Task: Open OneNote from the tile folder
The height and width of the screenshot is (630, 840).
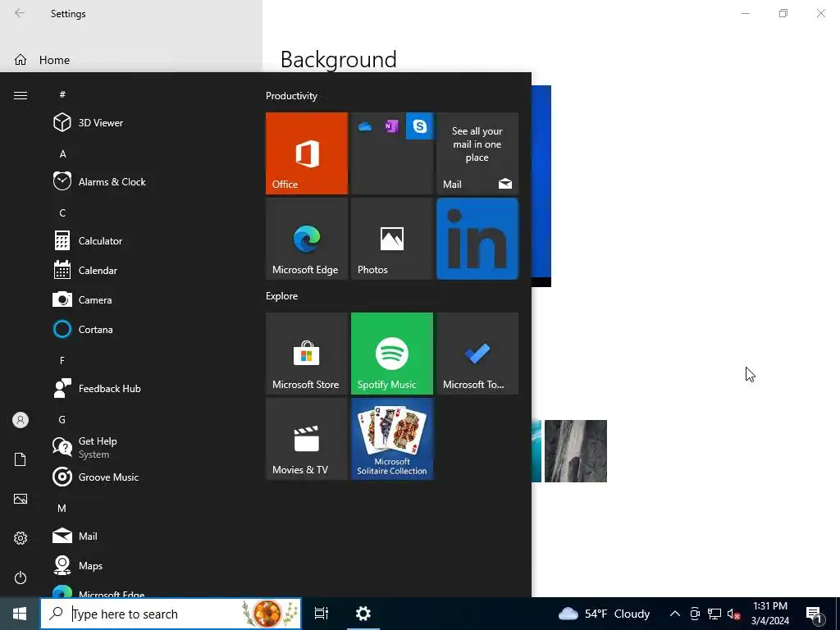Action: [x=391, y=126]
